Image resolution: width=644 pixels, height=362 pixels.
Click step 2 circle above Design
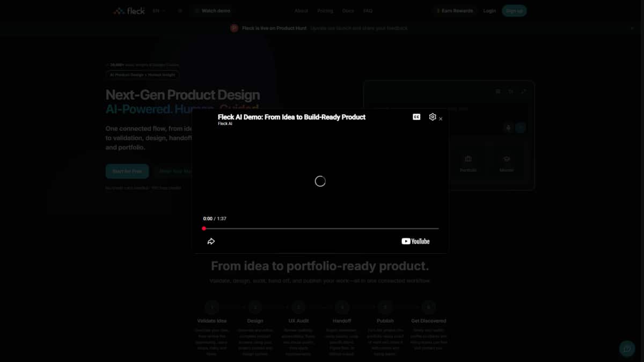coord(255,307)
